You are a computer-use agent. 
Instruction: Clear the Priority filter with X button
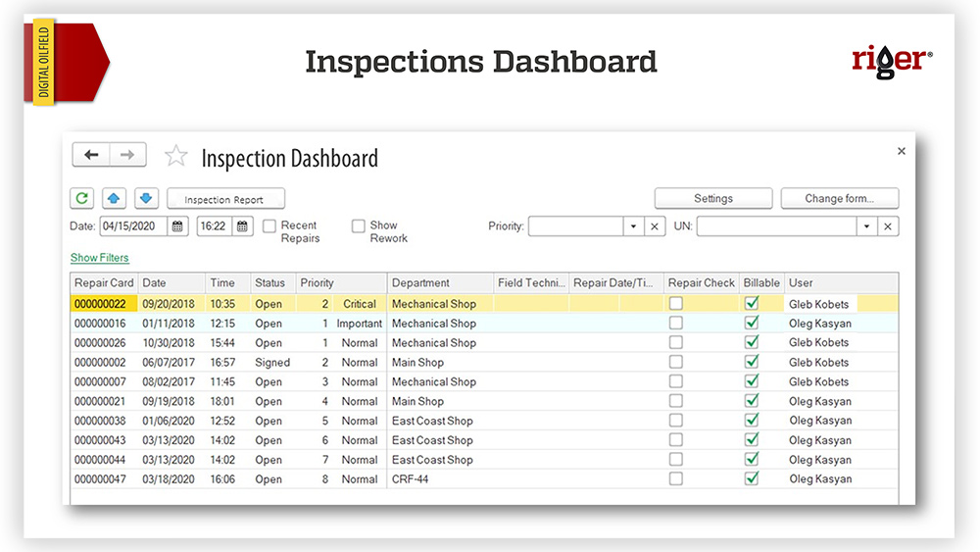(x=656, y=226)
